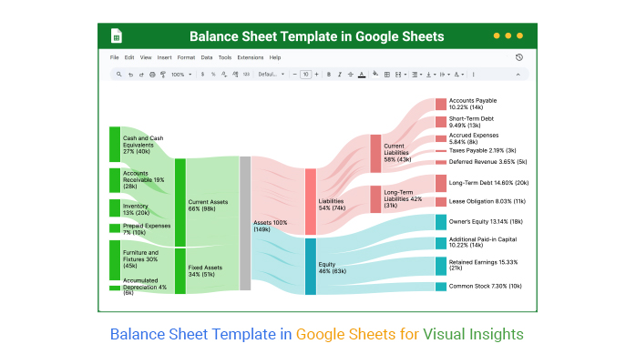Apply bold formatting
The width and height of the screenshot is (636, 364).
(328, 75)
